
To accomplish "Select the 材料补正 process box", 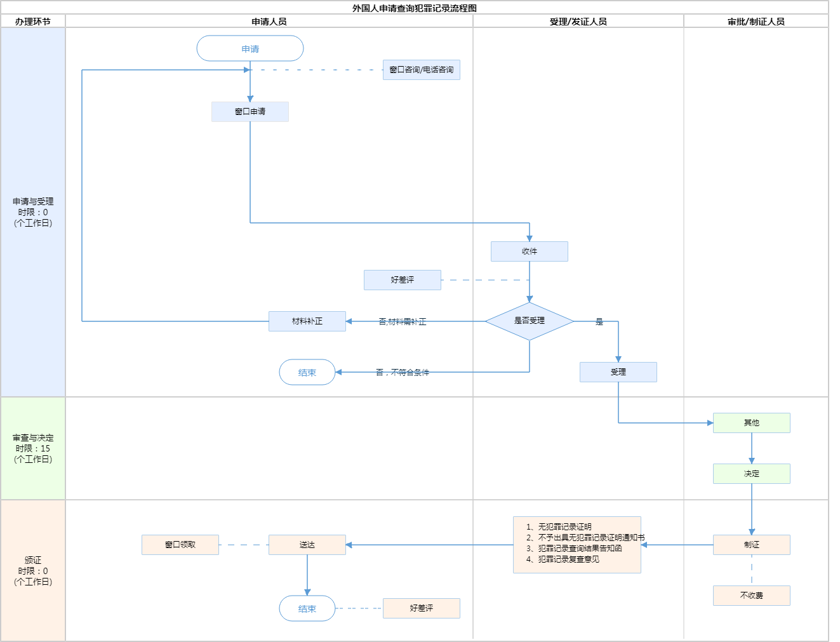I will (307, 321).
